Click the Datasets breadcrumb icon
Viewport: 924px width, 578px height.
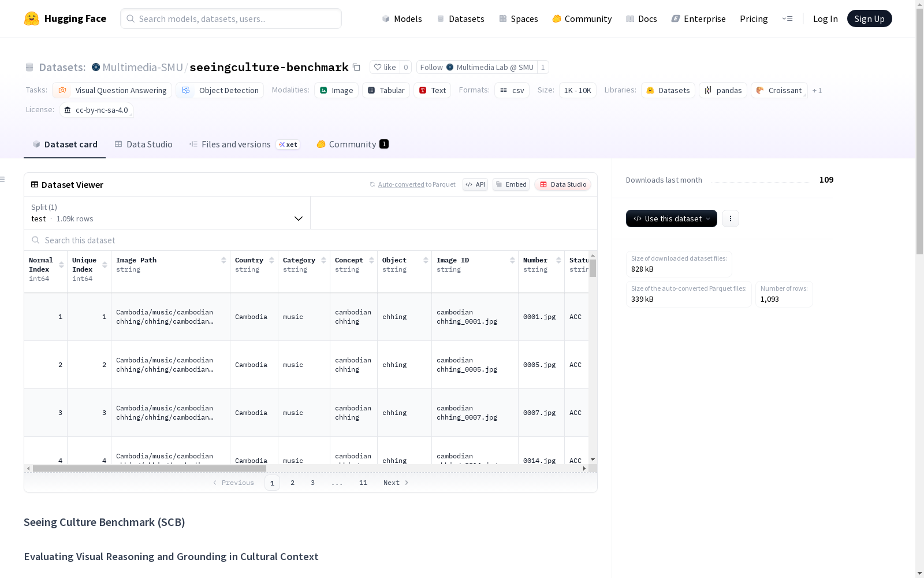[x=29, y=67]
